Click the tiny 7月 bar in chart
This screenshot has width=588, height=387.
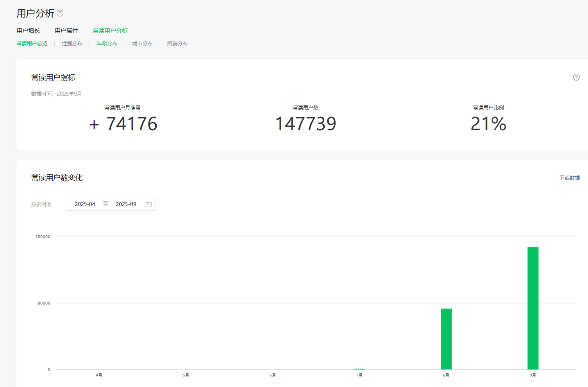pos(359,369)
